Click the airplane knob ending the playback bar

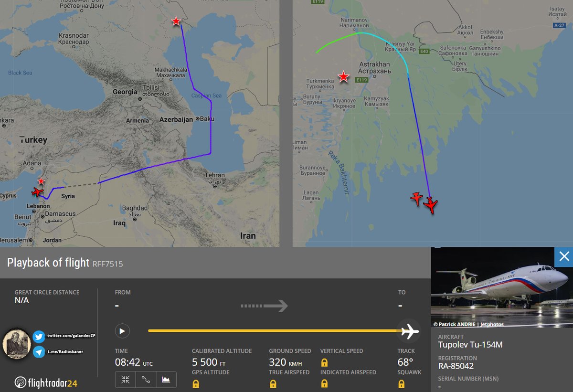(409, 331)
